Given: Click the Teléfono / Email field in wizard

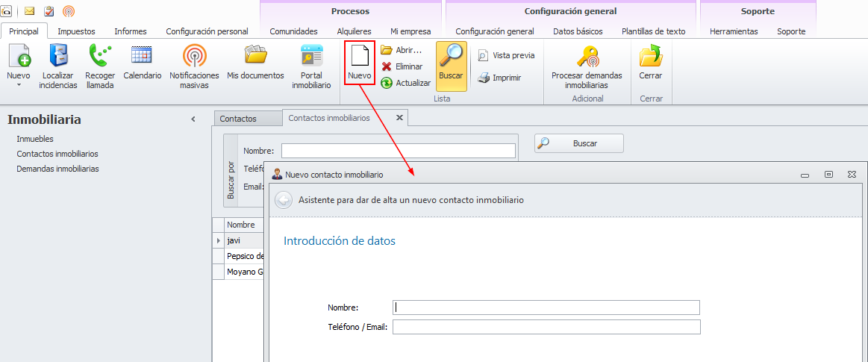Looking at the screenshot, I should [x=546, y=327].
